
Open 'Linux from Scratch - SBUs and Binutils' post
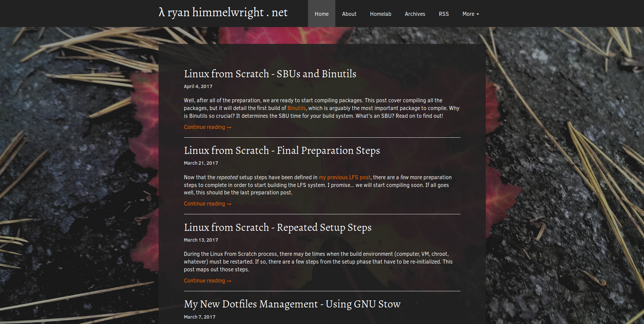coord(270,74)
